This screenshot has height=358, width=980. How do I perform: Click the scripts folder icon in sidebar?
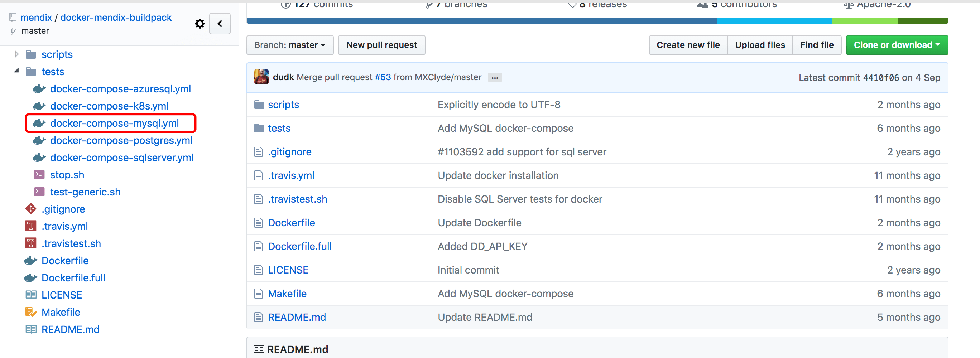point(31,54)
